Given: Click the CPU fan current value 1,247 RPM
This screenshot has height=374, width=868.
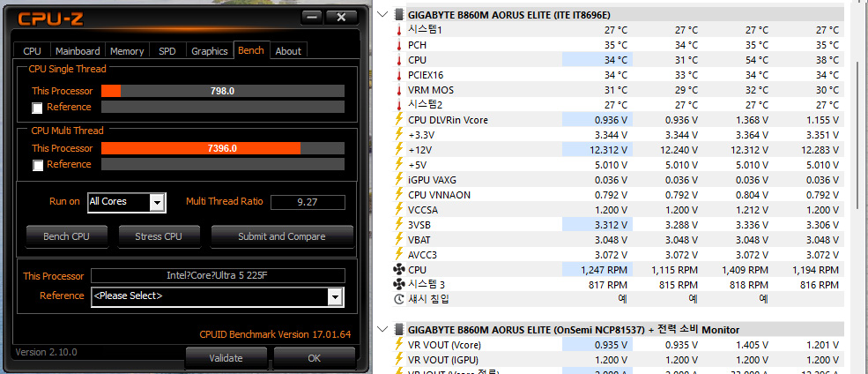Looking at the screenshot, I should (605, 270).
